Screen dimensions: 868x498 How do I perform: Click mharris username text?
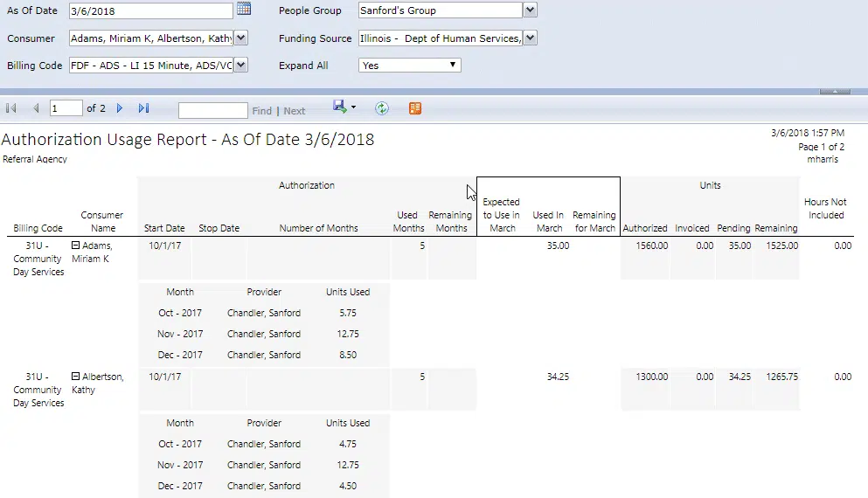823,159
